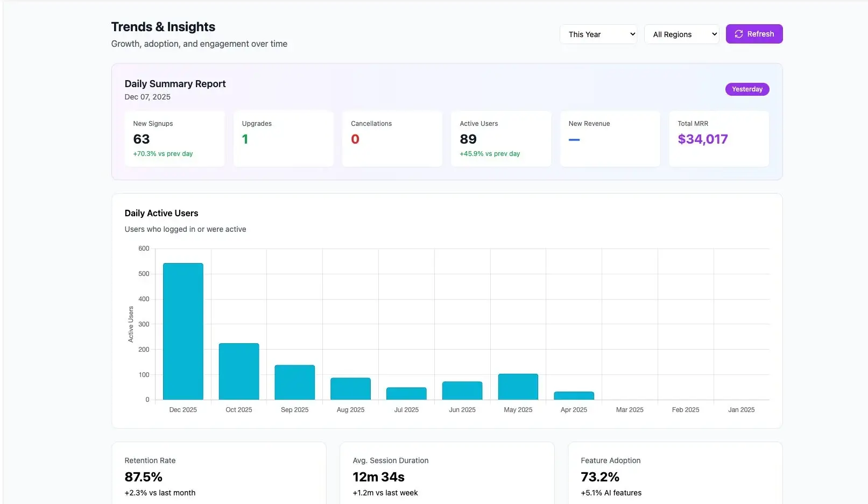This screenshot has width=868, height=504.
Task: Select the New Signups summary card
Action: pyautogui.click(x=174, y=138)
